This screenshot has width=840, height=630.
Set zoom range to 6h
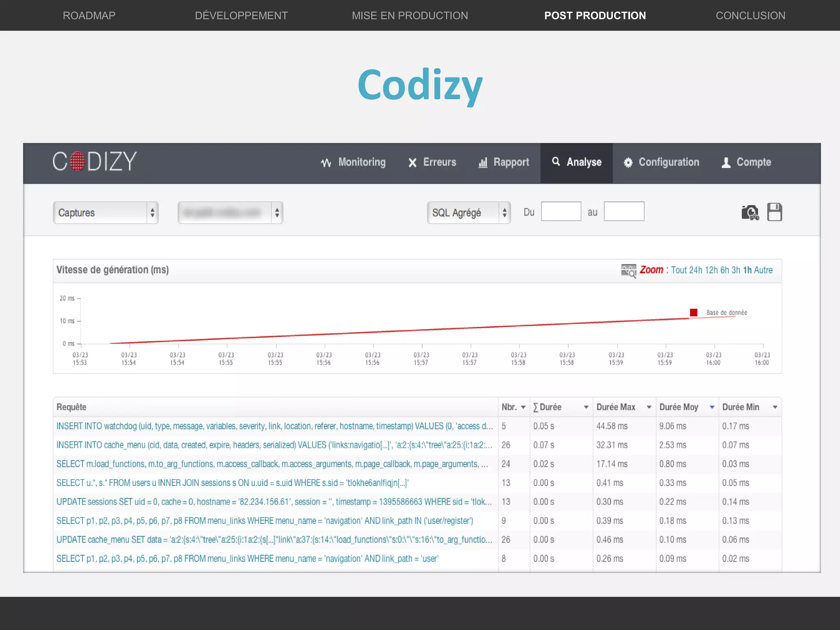pos(725,270)
